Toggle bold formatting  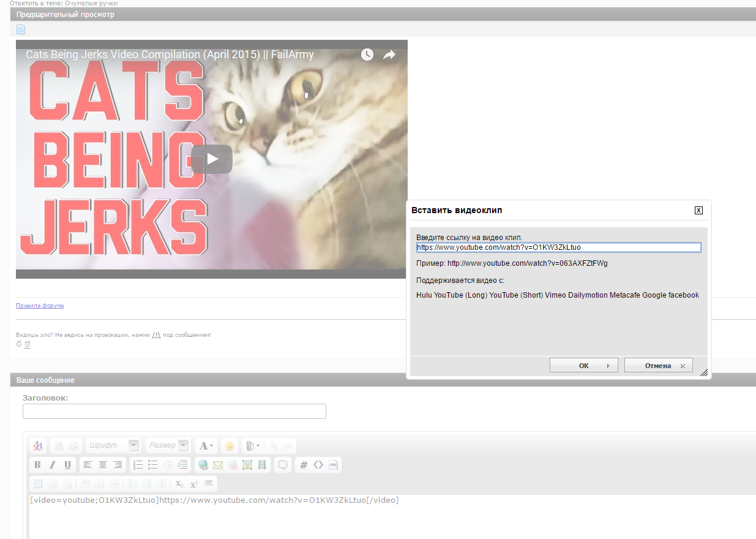[37, 465]
